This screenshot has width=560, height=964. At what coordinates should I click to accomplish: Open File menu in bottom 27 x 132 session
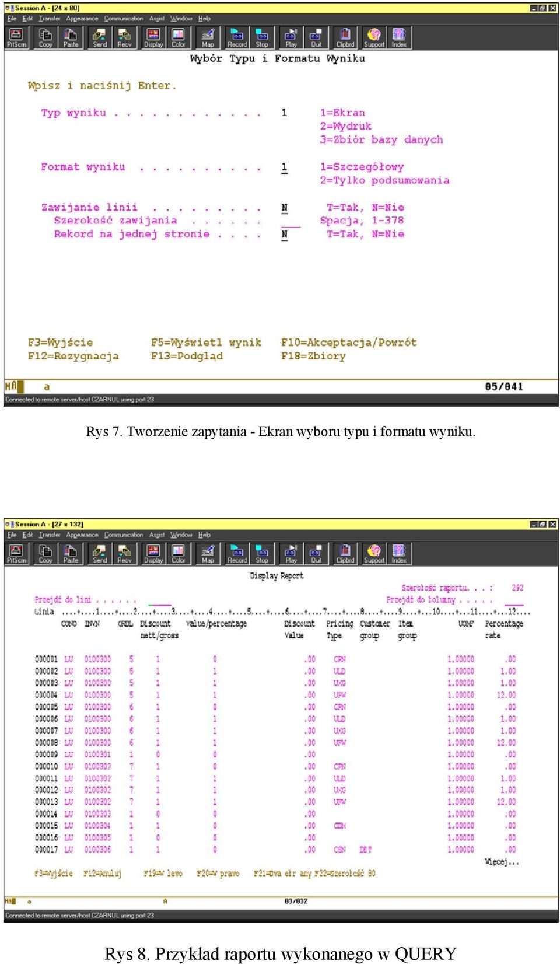pyautogui.click(x=12, y=535)
